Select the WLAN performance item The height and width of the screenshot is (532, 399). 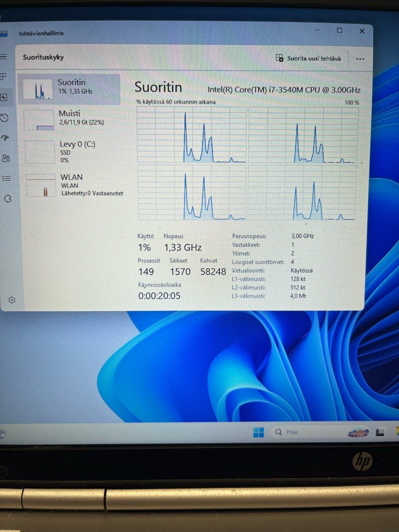point(74,185)
